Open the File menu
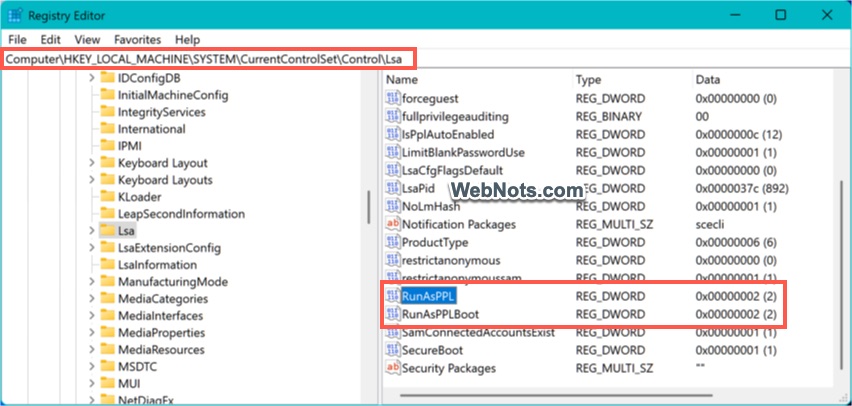Screen dimensions: 852x406 pos(17,39)
